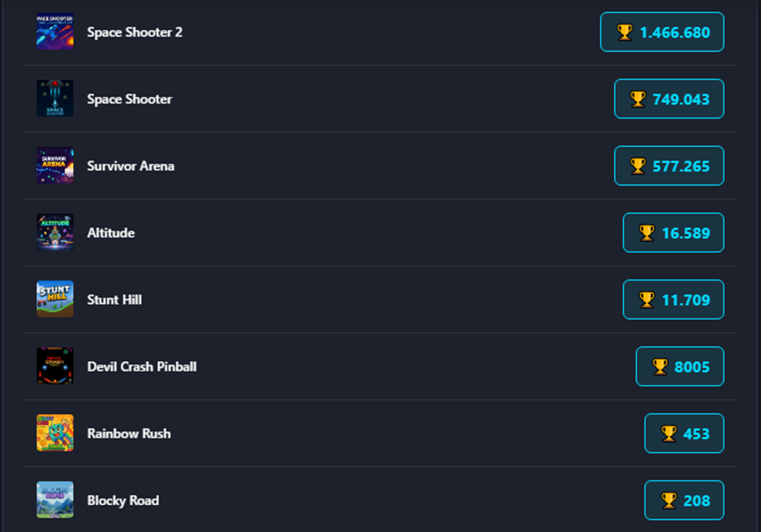Click the Space Shooter game icon

click(x=55, y=99)
